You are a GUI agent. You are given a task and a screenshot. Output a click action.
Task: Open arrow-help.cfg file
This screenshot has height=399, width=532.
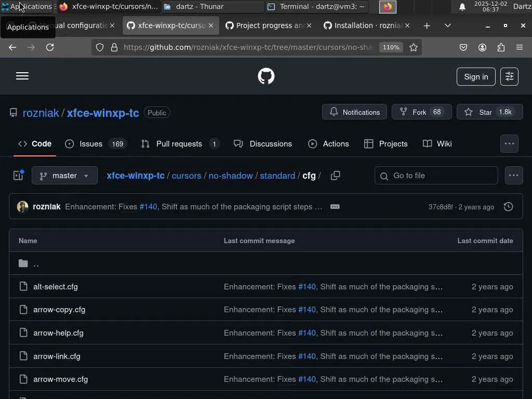58,333
